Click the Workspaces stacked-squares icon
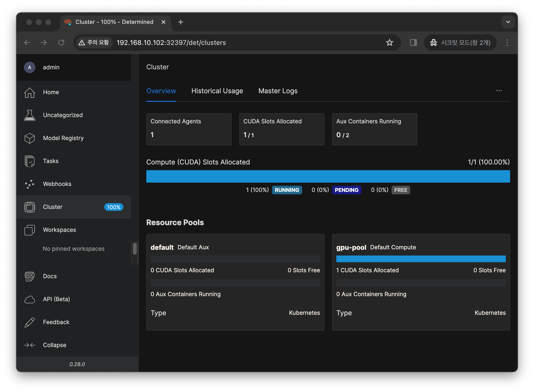Viewport: 534px width, 392px height. click(30, 230)
